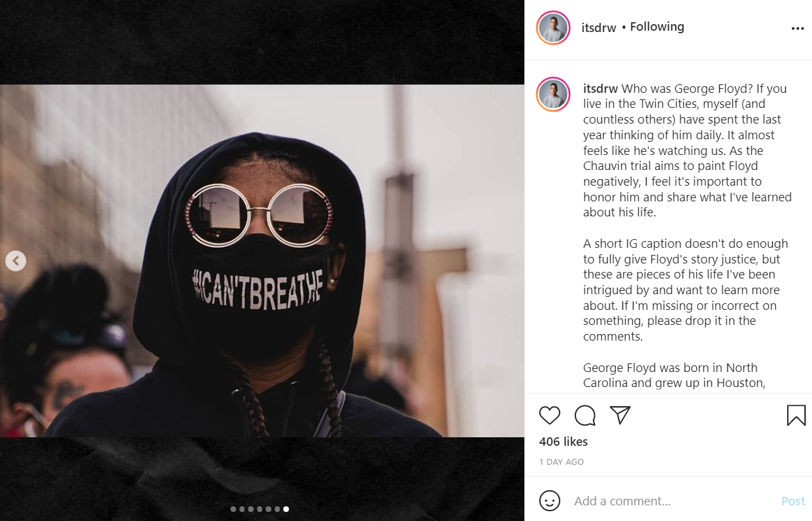Click the #ICANTBREATHE mask photo
812x521 pixels.
coord(262,261)
